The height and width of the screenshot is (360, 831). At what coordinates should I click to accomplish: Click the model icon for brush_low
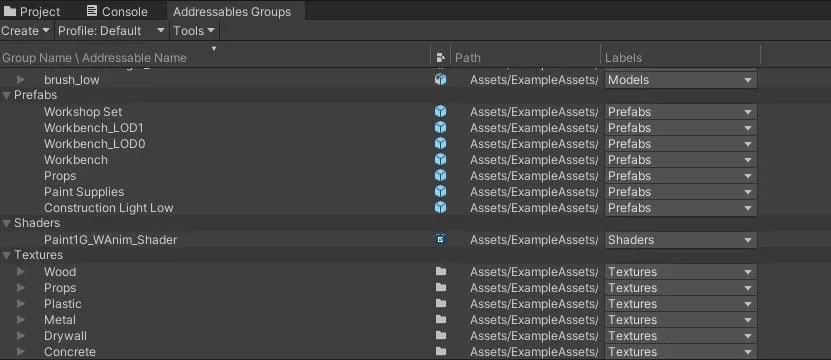coord(440,80)
